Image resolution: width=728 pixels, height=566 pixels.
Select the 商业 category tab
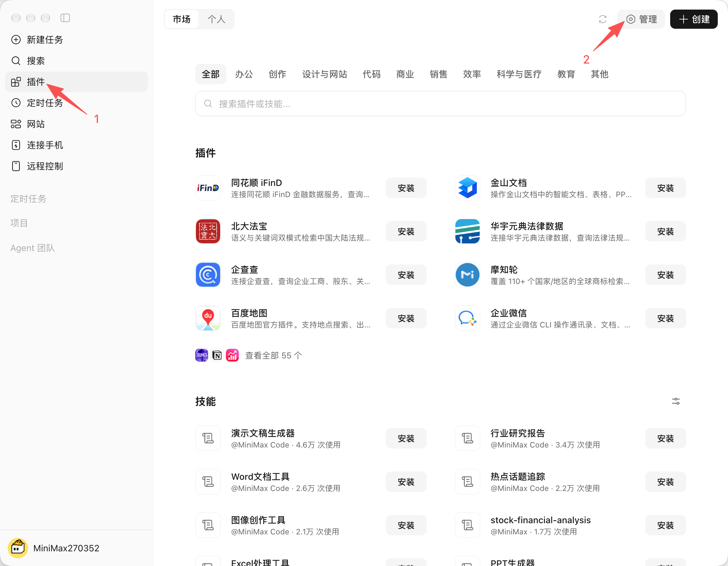[x=405, y=74]
